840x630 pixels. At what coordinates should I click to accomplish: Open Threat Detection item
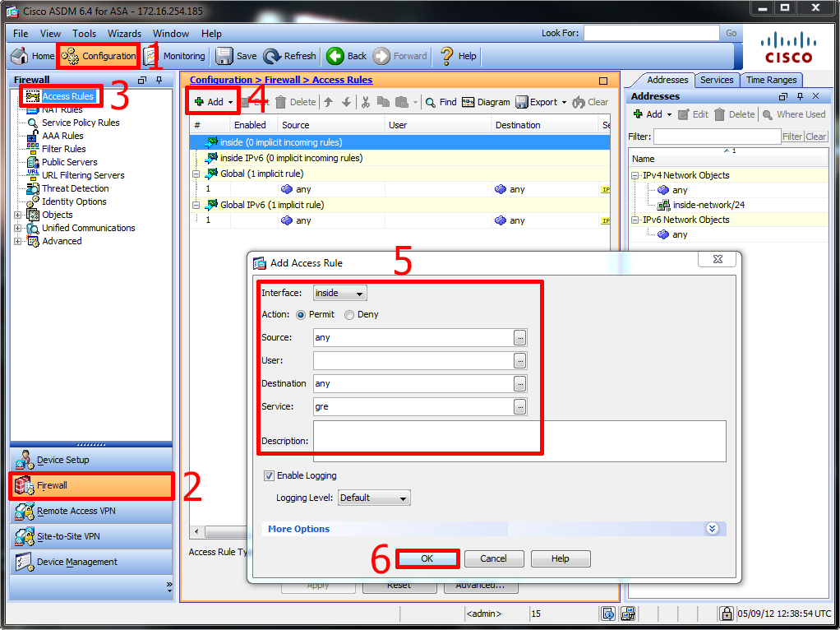point(75,188)
